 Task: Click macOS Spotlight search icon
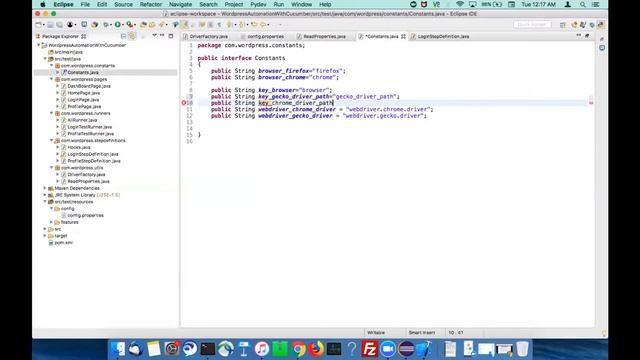(583, 4)
